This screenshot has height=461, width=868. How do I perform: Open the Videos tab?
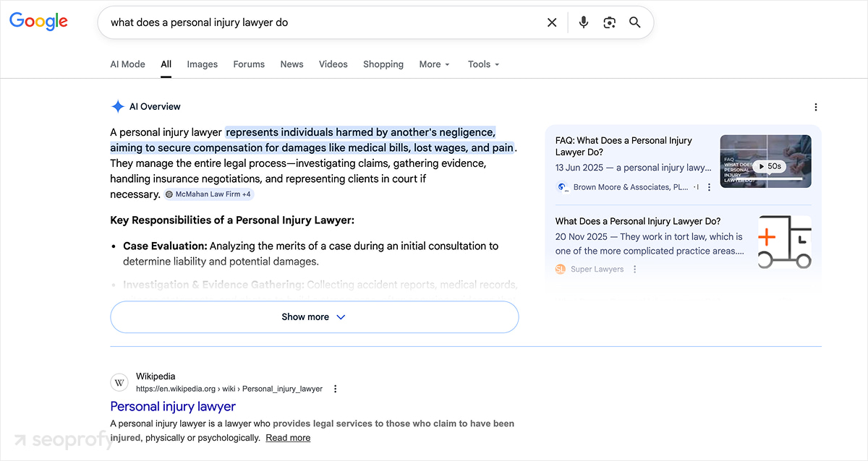click(333, 64)
